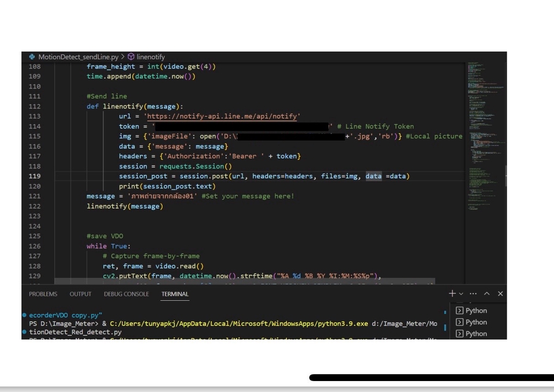This screenshot has width=554, height=392.
Task: Close the terminal panel
Action: (500, 293)
